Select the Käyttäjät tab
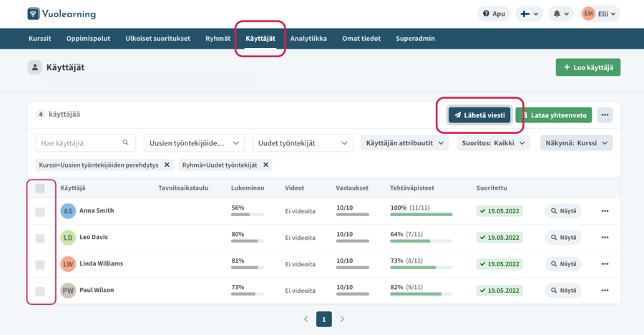 click(260, 39)
